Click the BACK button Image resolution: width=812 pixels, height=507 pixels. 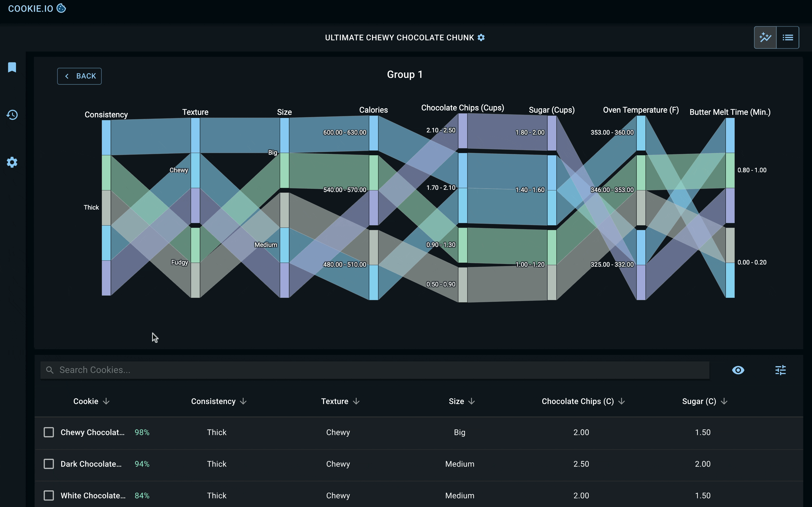point(79,76)
